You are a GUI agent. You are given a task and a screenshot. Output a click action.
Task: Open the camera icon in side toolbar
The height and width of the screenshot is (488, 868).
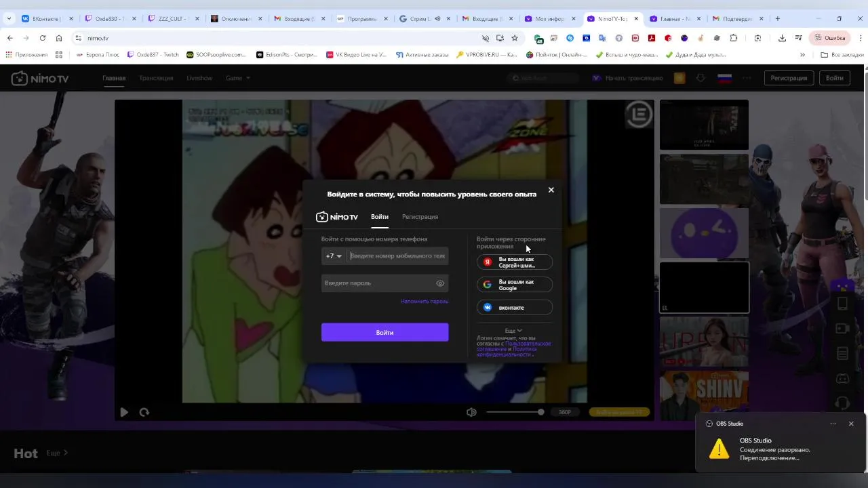842,329
